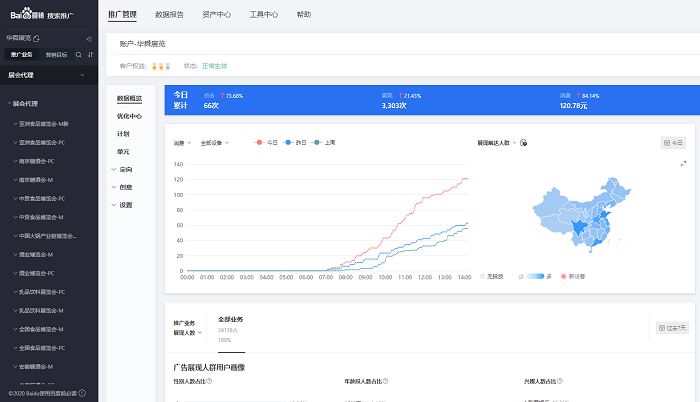The width and height of the screenshot is (700, 402).
Task: Click the help icon next to 年龄段人数占比
Action: click(385, 381)
